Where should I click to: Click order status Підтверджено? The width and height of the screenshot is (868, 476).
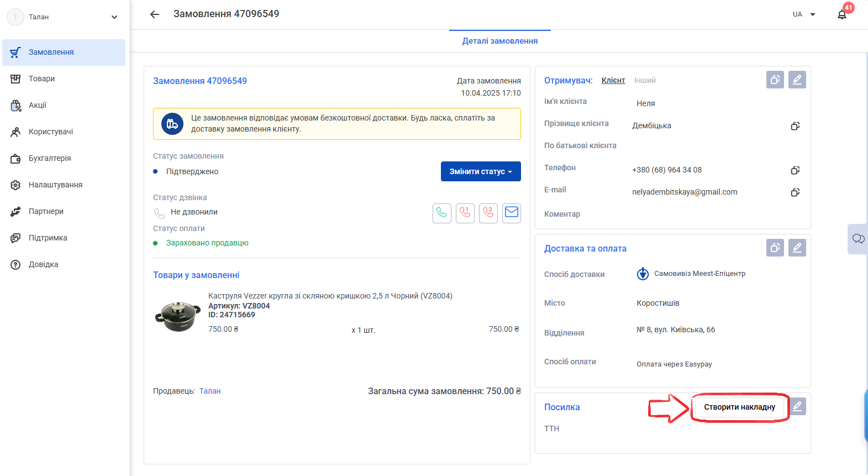point(192,171)
